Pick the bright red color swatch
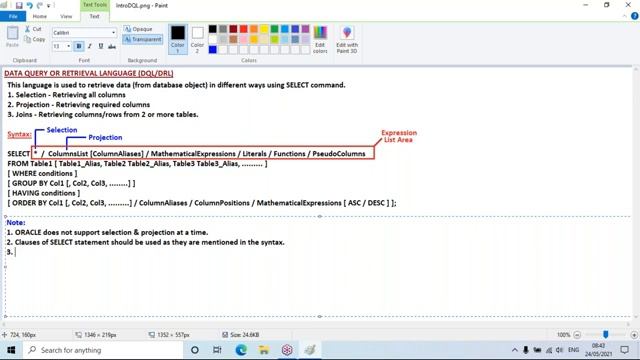This screenshot has width=640, height=360. 244,29
